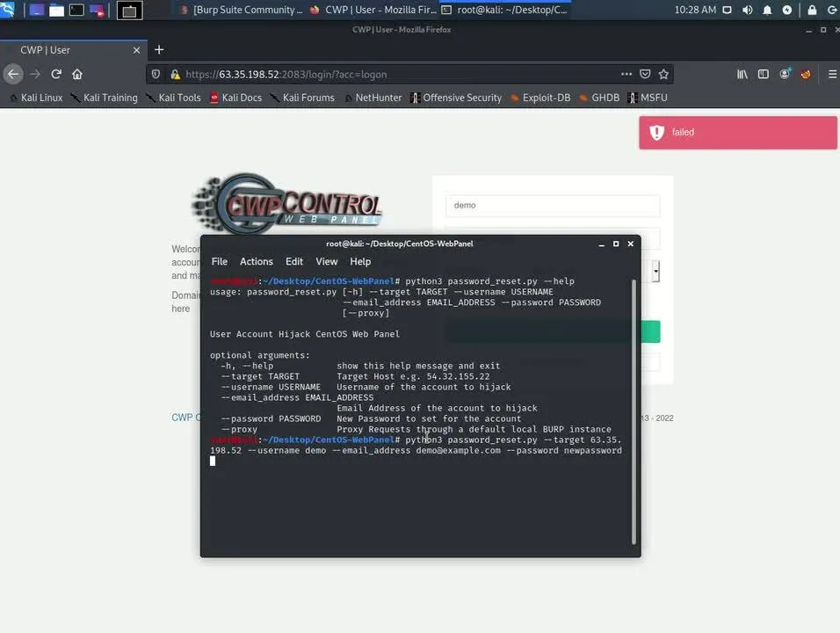Click the username field containing 'demo'
The image size is (840, 633).
pyautogui.click(x=553, y=205)
